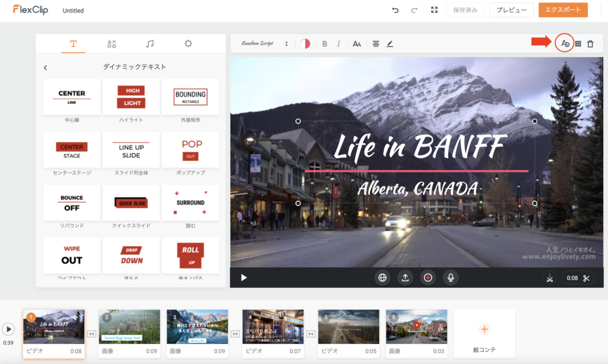Play the video in the preview player
Screen dimensions: 608x364
coord(243,277)
